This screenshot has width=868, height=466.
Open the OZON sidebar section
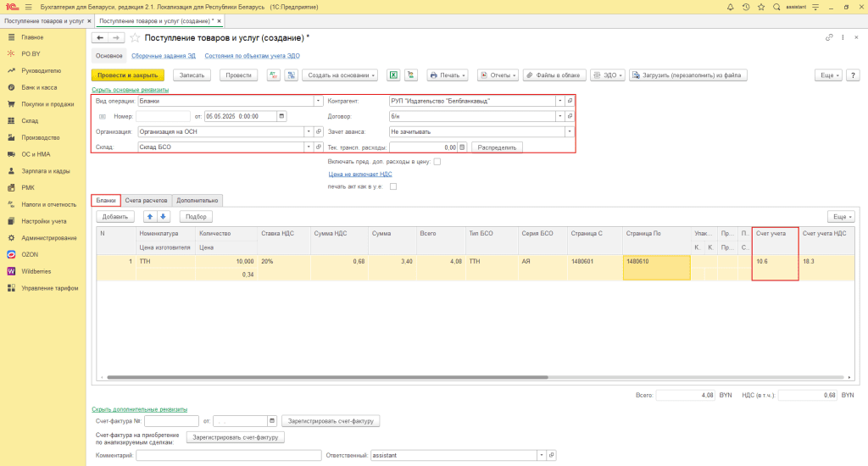coord(30,254)
